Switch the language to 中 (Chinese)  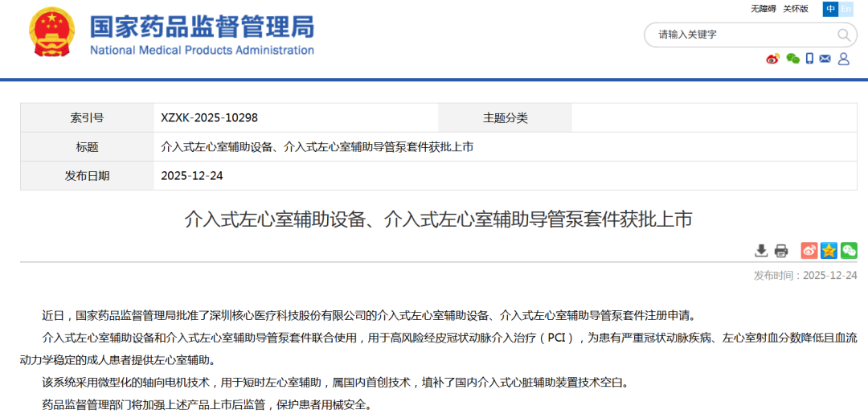tap(830, 9)
